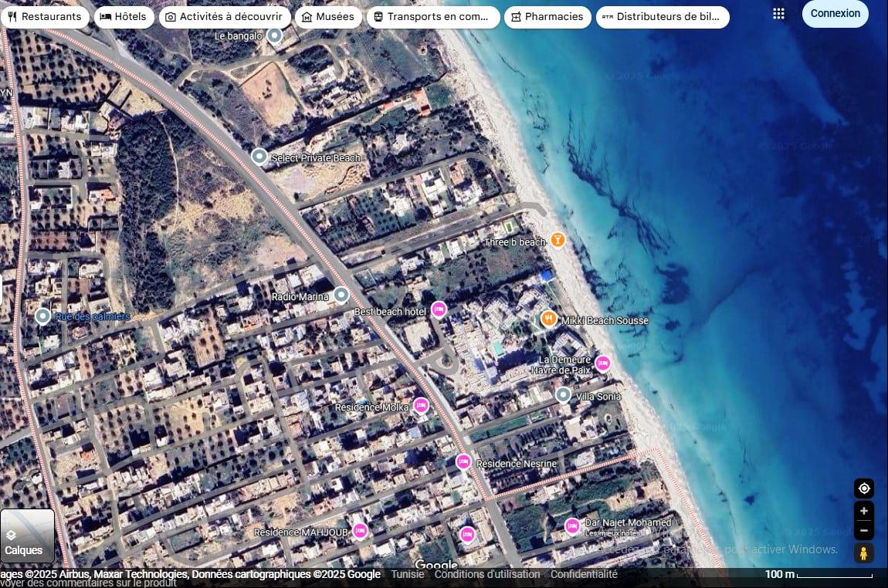Open the Calques map layers switcher
888x588 pixels.
pos(26,536)
